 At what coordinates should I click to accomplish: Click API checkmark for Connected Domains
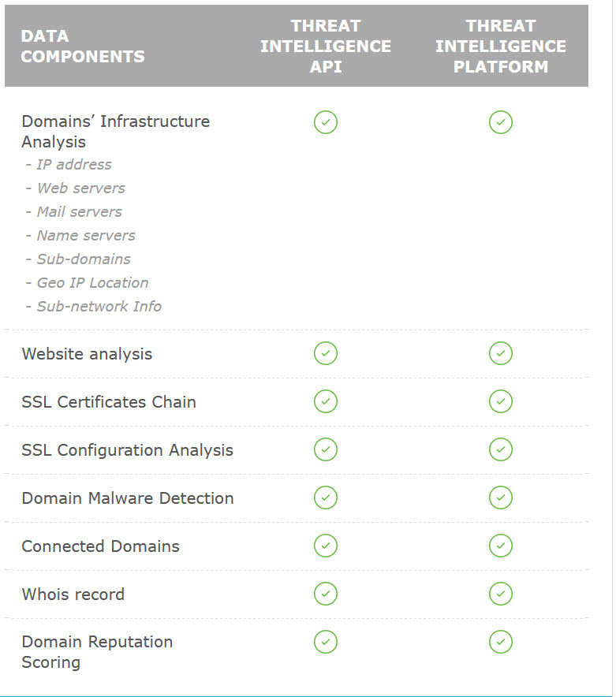pyautogui.click(x=326, y=546)
